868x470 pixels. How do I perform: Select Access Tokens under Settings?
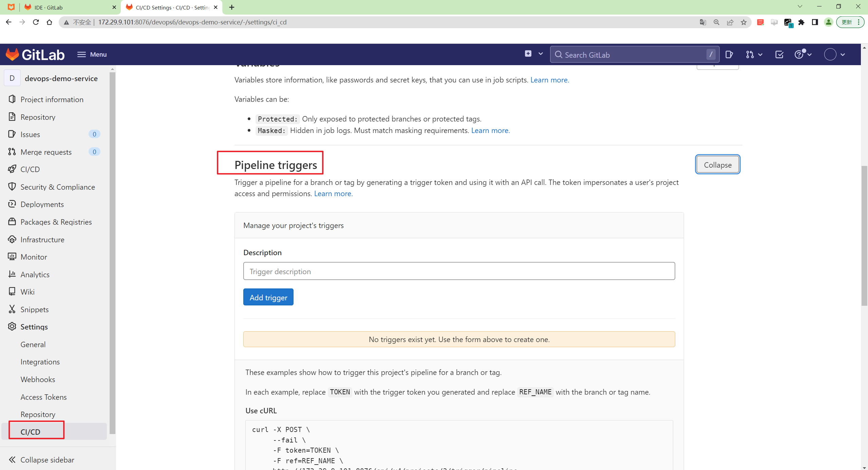43,397
